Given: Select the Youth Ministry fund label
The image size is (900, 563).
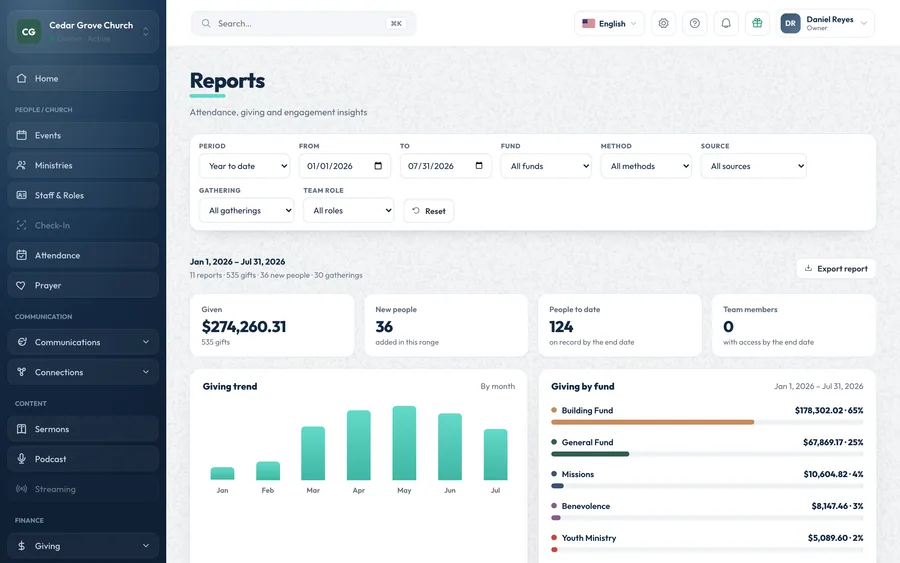Looking at the screenshot, I should click(589, 538).
